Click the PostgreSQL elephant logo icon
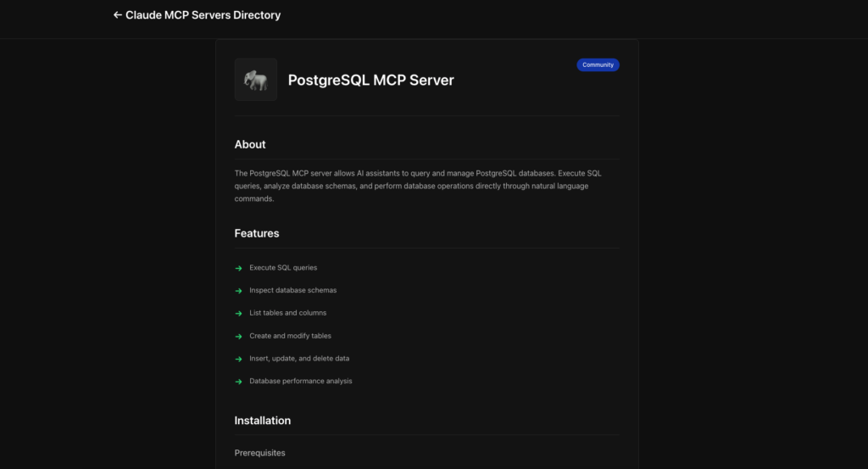868x469 pixels. click(255, 81)
